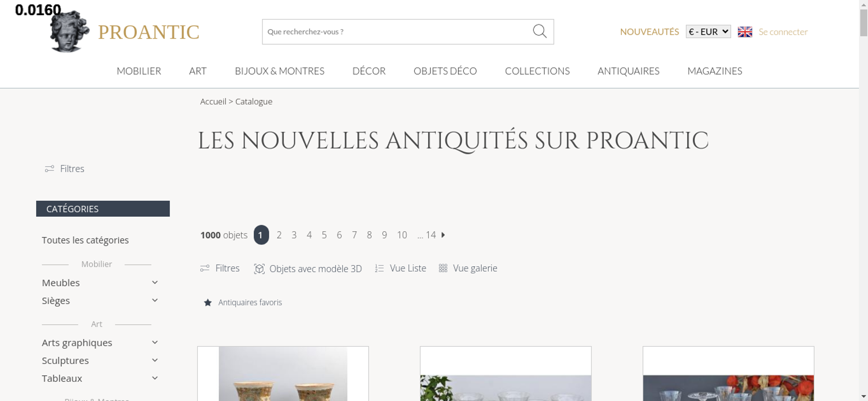Switch language via the UK flag icon

[x=745, y=32]
